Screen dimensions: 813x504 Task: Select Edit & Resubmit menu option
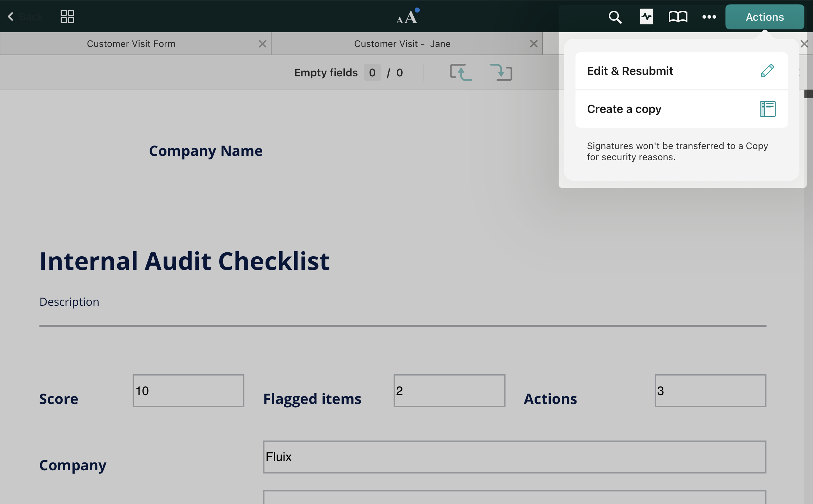[630, 71]
